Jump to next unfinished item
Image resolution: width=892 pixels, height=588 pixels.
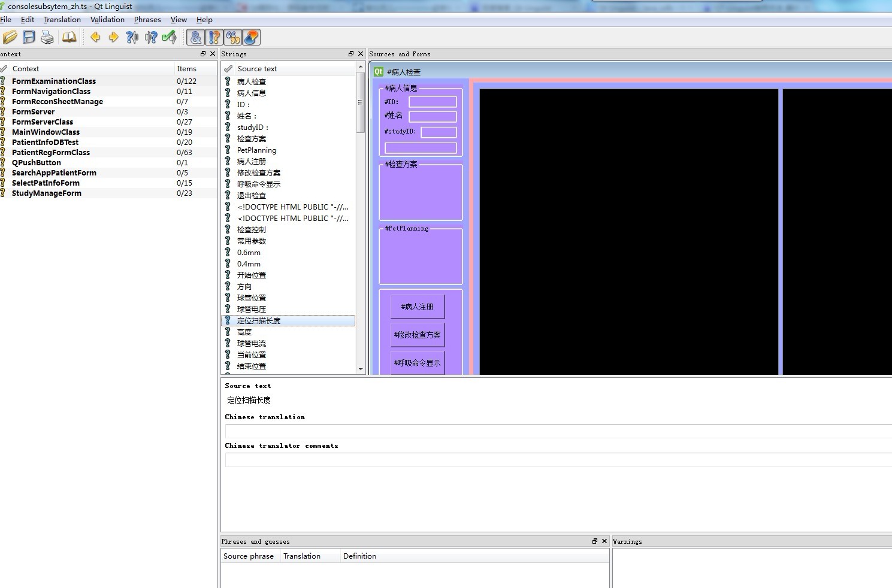[151, 38]
